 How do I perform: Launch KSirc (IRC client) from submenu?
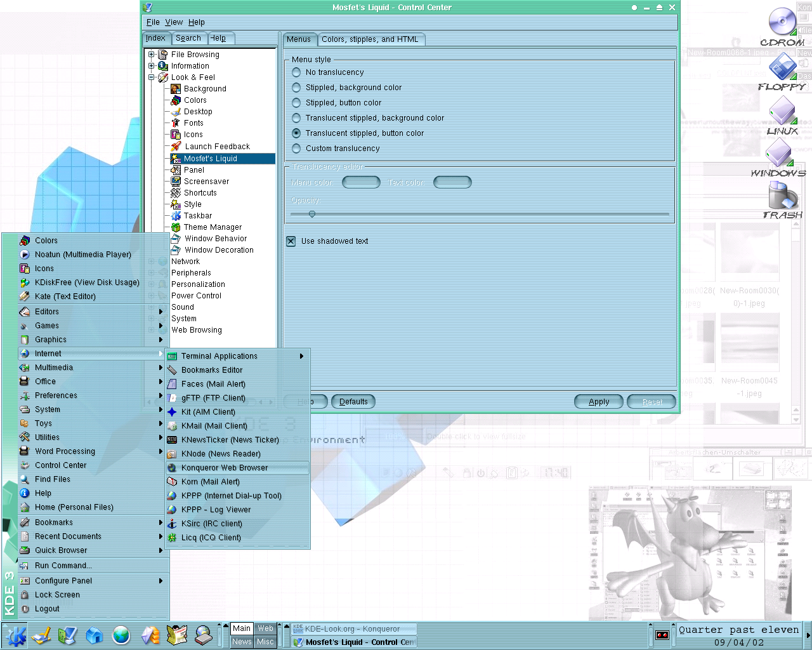[x=237, y=524]
